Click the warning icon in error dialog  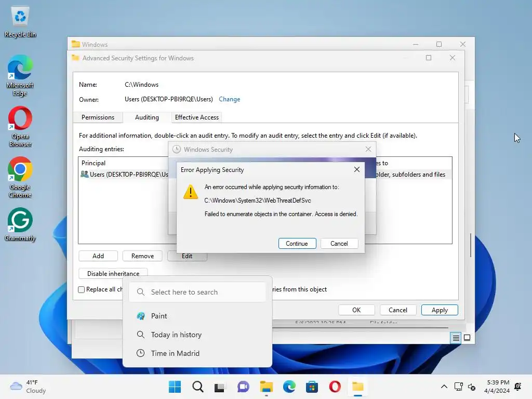click(x=190, y=192)
